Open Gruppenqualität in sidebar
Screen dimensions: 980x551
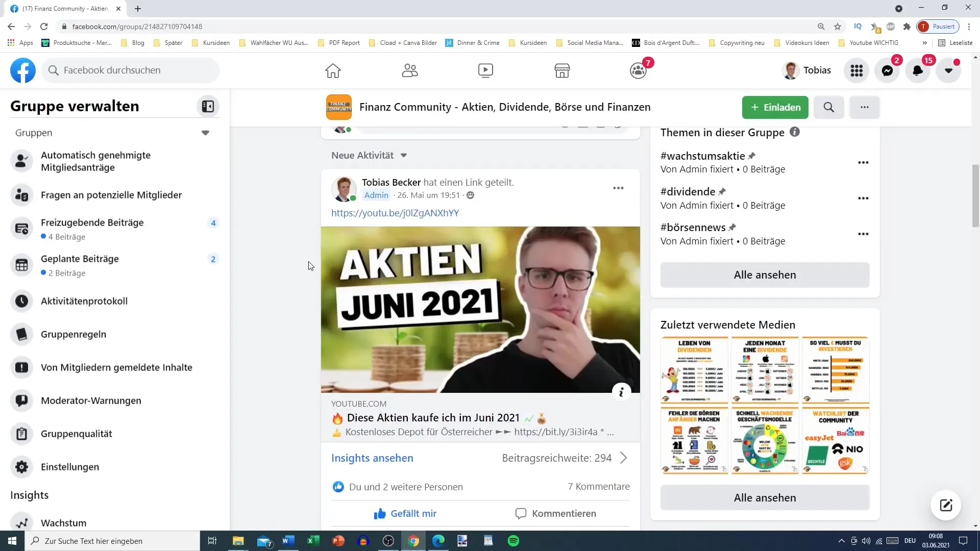(115, 434)
